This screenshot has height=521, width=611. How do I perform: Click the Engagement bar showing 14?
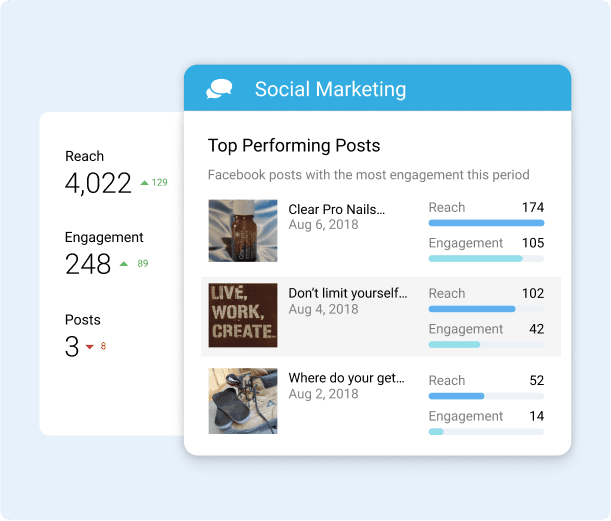[486, 432]
